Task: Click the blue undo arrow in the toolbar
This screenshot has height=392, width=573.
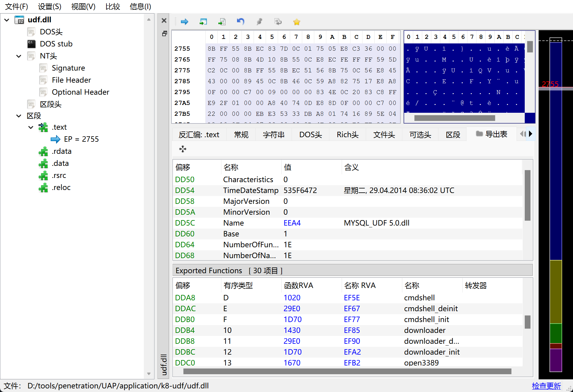Action: [240, 22]
